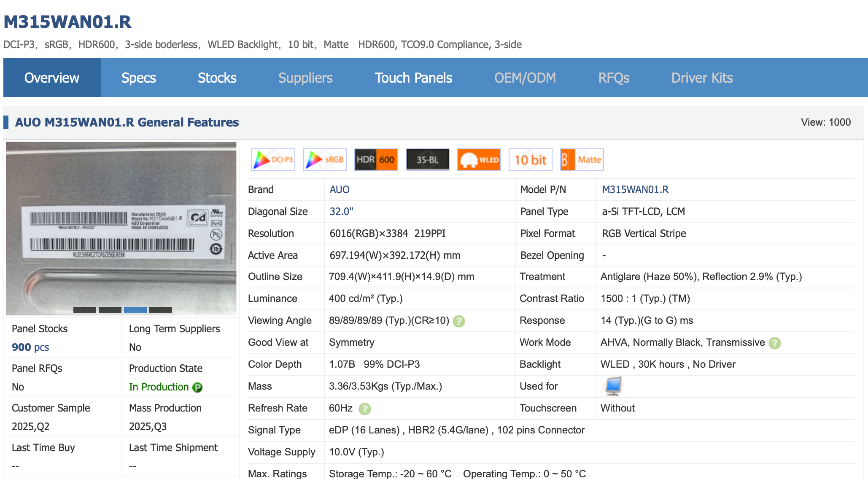This screenshot has height=479, width=868.
Task: Open the Specs tab
Action: click(139, 78)
